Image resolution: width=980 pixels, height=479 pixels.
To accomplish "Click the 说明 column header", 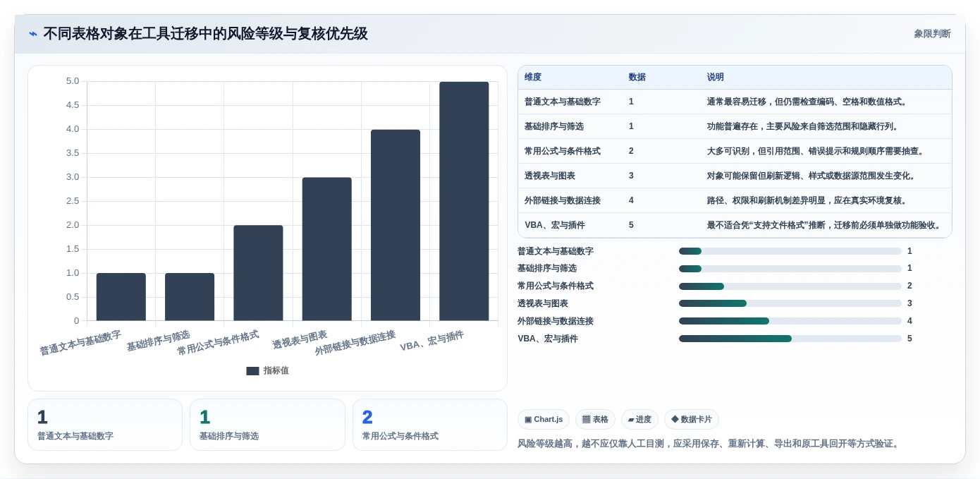I will click(x=716, y=78).
